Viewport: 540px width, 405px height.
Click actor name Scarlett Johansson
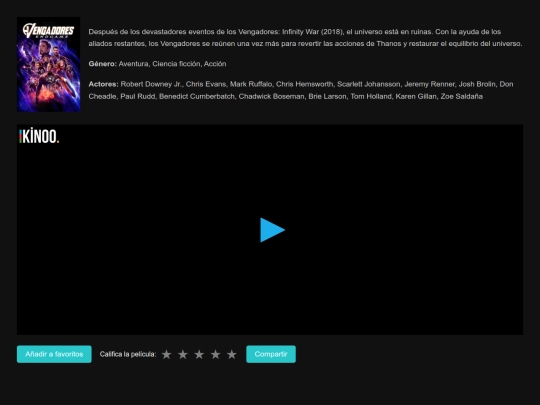pyautogui.click(x=368, y=84)
